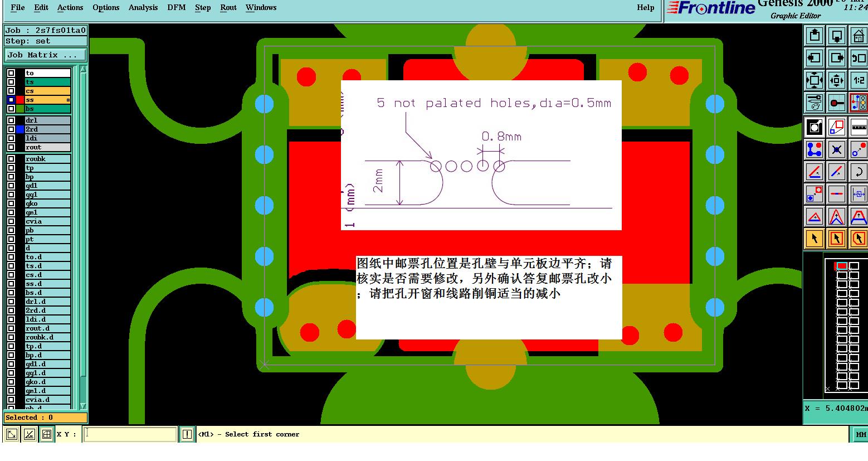Click the grid snap icon at bottom left
Screen dimensions: 868x461
click(x=47, y=434)
